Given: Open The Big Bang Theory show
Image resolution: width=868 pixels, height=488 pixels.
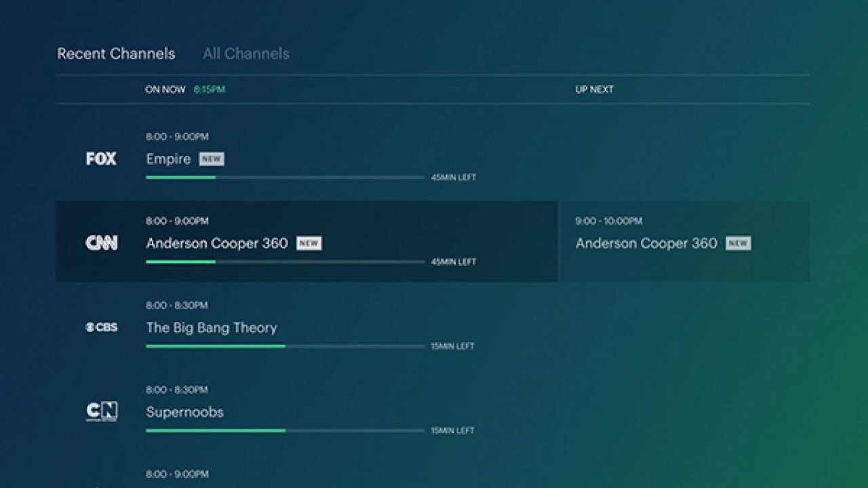Looking at the screenshot, I should [212, 328].
